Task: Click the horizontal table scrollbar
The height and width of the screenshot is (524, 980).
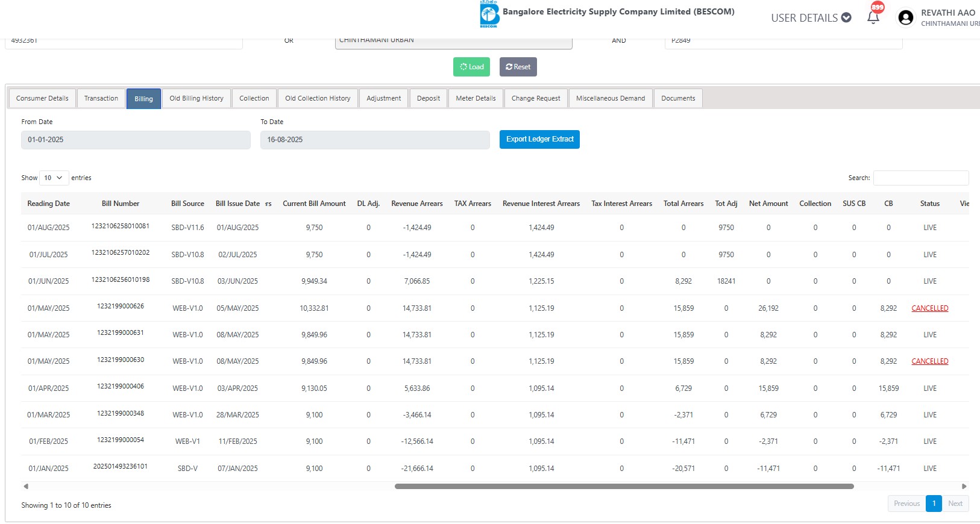Action: point(624,486)
